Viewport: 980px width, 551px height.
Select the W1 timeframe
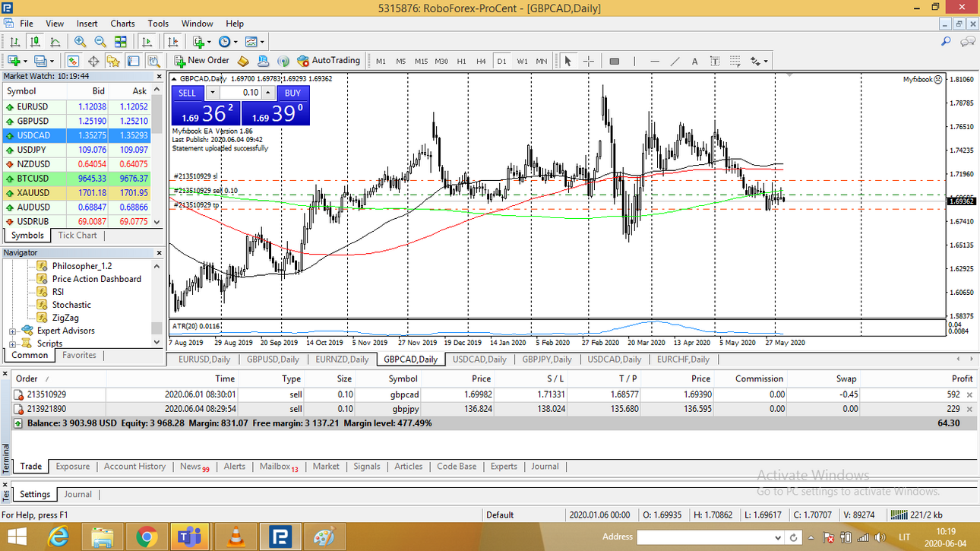pyautogui.click(x=522, y=61)
